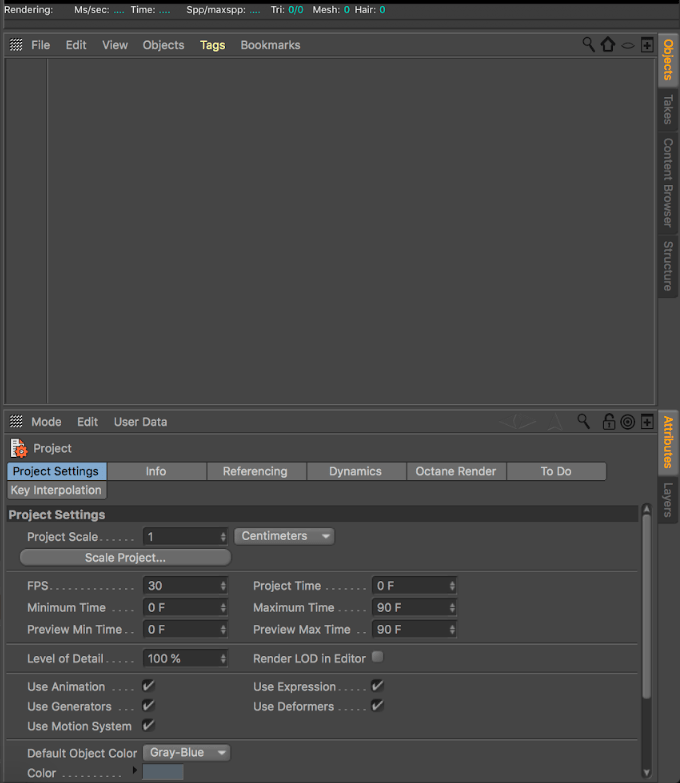Image resolution: width=680 pixels, height=783 pixels.
Task: Click the FPS input field
Action: [180, 586]
